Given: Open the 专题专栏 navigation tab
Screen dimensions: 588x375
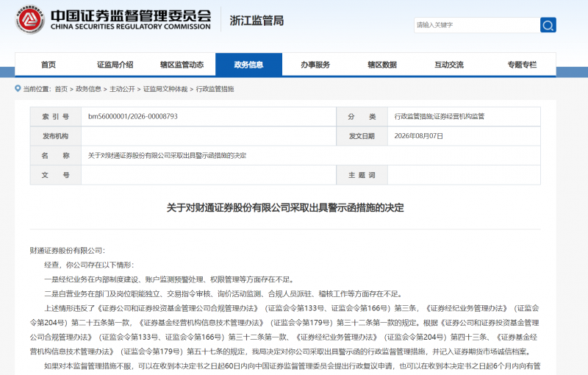Looking at the screenshot, I should coord(522,65).
